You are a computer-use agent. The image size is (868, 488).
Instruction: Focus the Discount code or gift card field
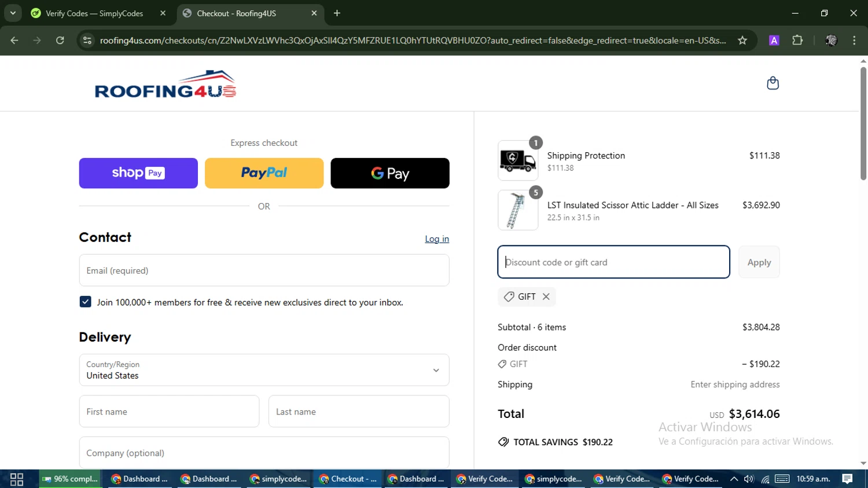[x=613, y=262]
